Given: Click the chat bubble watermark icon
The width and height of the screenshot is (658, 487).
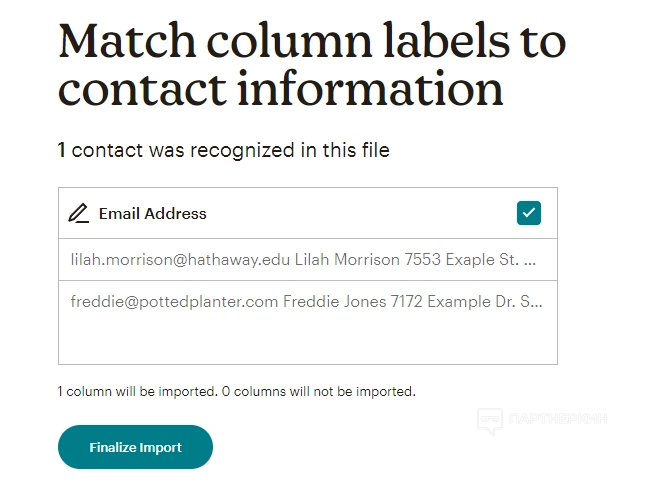Looking at the screenshot, I should pos(489,420).
